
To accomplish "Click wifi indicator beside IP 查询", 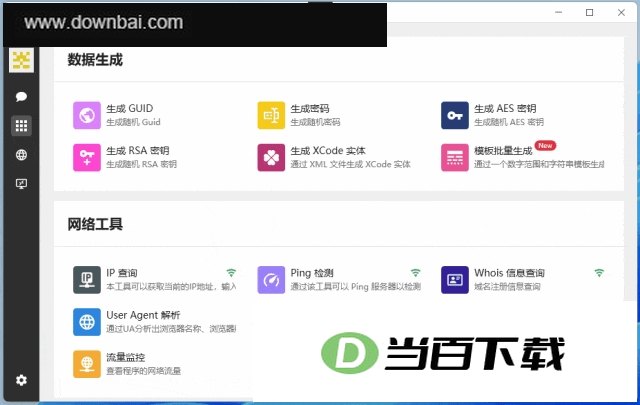I will tap(231, 272).
